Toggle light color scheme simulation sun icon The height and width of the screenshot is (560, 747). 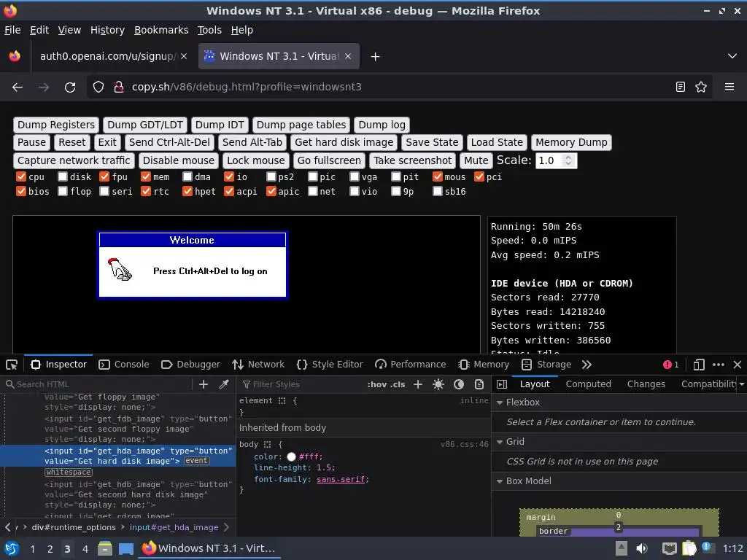click(438, 384)
